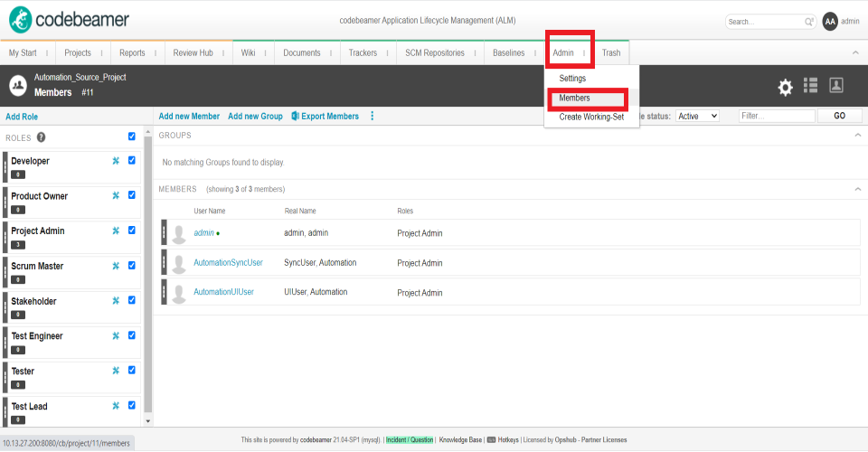Image resolution: width=868 pixels, height=452 pixels.
Task: Click the Project Admin role permissions icon
Action: click(116, 231)
